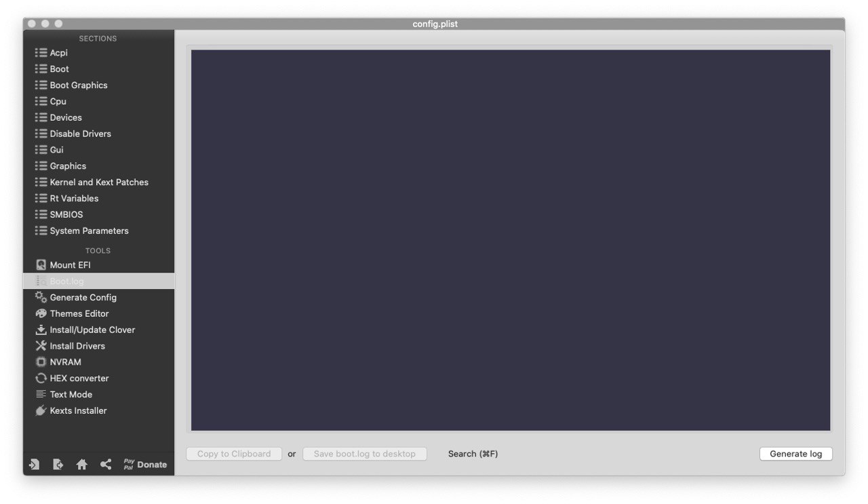Click Save boot.log to desktop
The width and height of the screenshot is (868, 504).
(365, 454)
